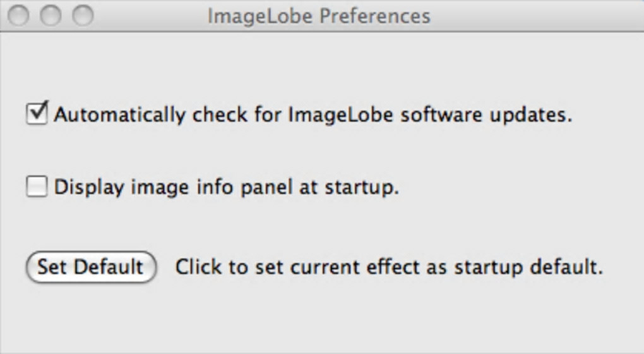Enable Display image info panel at startup
This screenshot has width=644, height=354.
coord(37,187)
